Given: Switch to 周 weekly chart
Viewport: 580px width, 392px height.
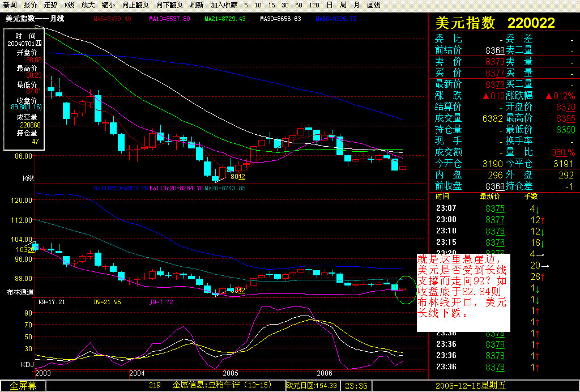Looking at the screenshot, I should pos(343,5).
